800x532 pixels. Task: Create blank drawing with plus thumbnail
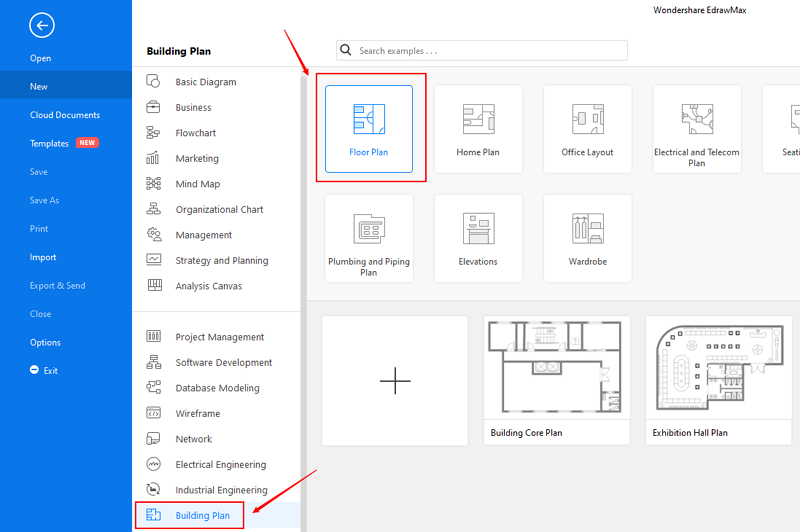click(x=395, y=381)
